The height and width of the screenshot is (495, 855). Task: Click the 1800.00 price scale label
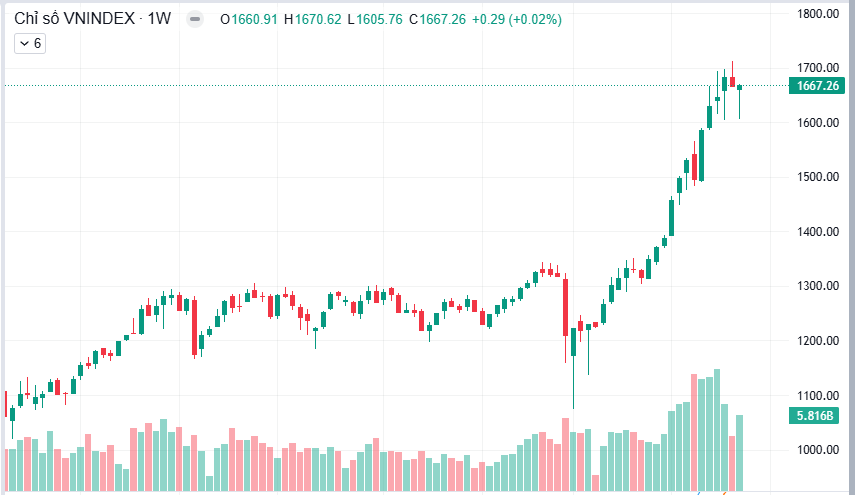pyautogui.click(x=818, y=14)
